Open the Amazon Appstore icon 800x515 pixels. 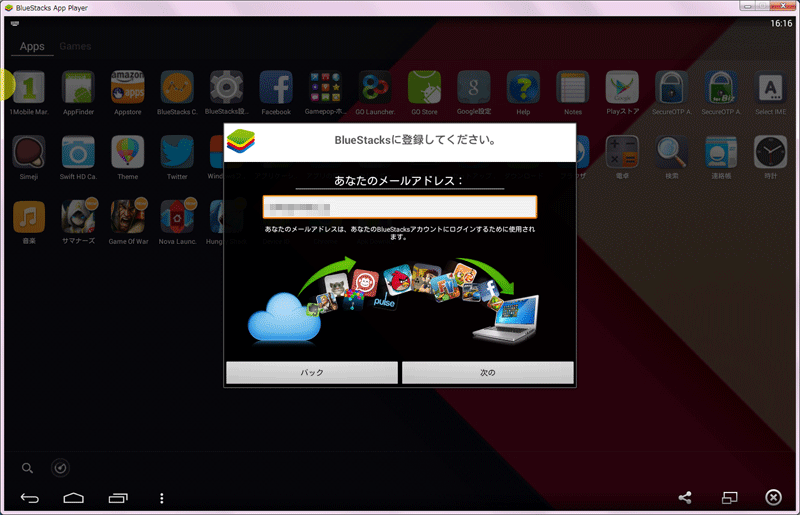(128, 88)
